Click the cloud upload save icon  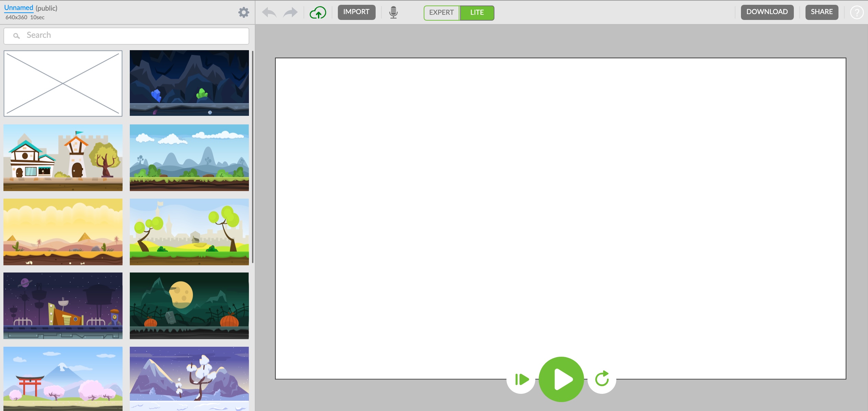click(x=318, y=13)
